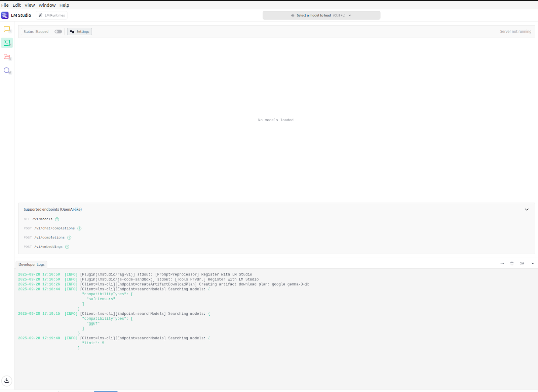This screenshot has height=392, width=538.
Task: Open the Discover search sidebar icon
Action: pyautogui.click(x=7, y=70)
